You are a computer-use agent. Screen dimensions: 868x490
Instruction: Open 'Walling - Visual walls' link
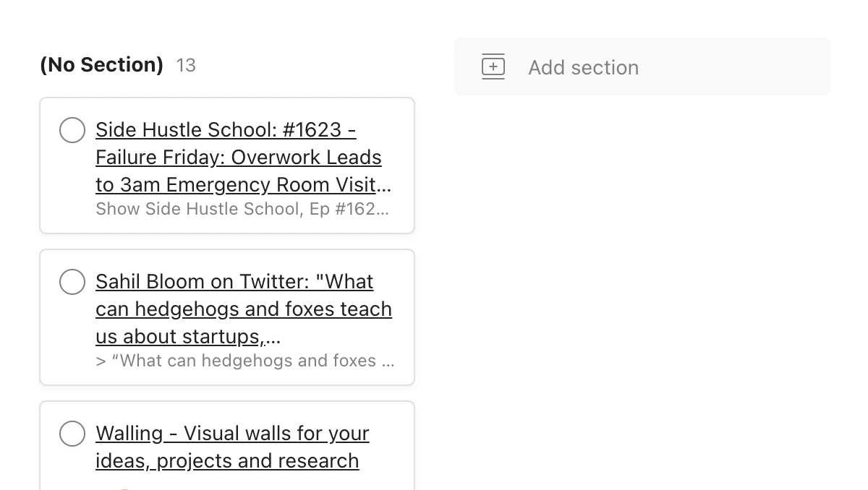point(232,434)
